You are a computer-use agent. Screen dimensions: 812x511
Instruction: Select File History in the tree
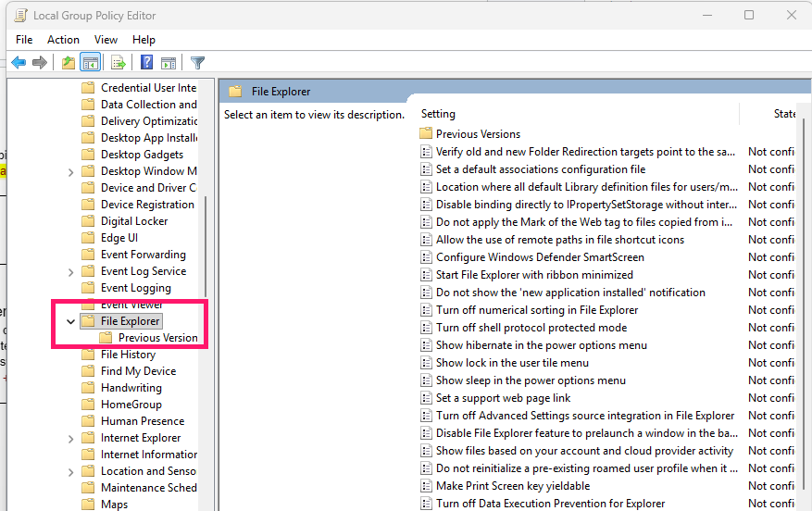(128, 355)
